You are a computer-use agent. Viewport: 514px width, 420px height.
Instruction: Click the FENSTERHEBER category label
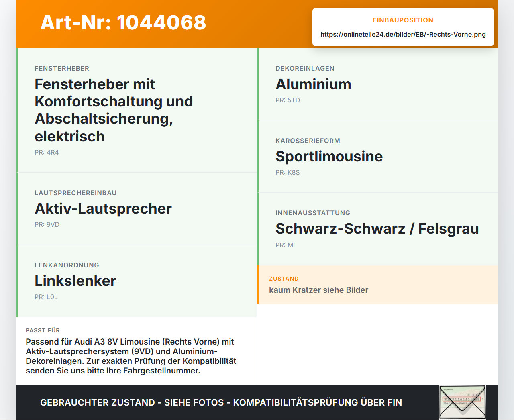[62, 68]
